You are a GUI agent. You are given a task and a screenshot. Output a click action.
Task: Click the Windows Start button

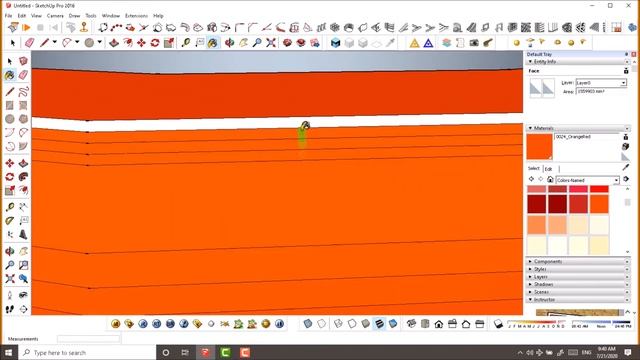pyautogui.click(x=9, y=352)
